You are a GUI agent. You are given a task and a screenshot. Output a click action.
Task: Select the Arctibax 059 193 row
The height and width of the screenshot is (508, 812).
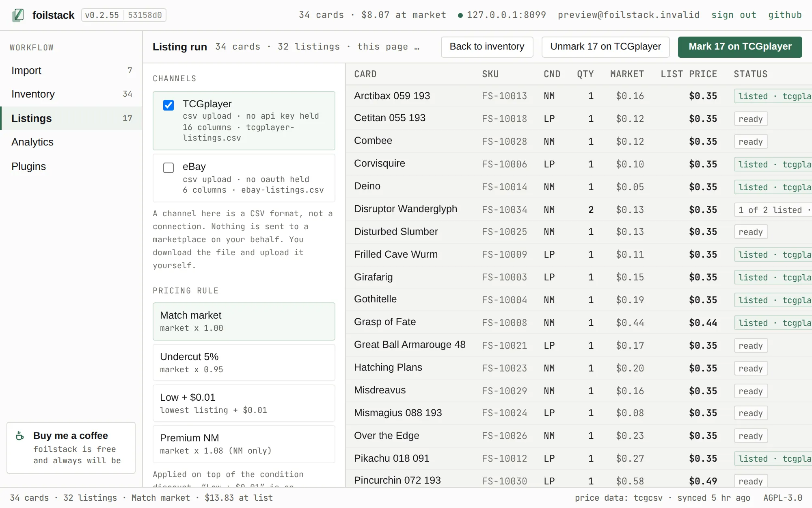click(579, 96)
